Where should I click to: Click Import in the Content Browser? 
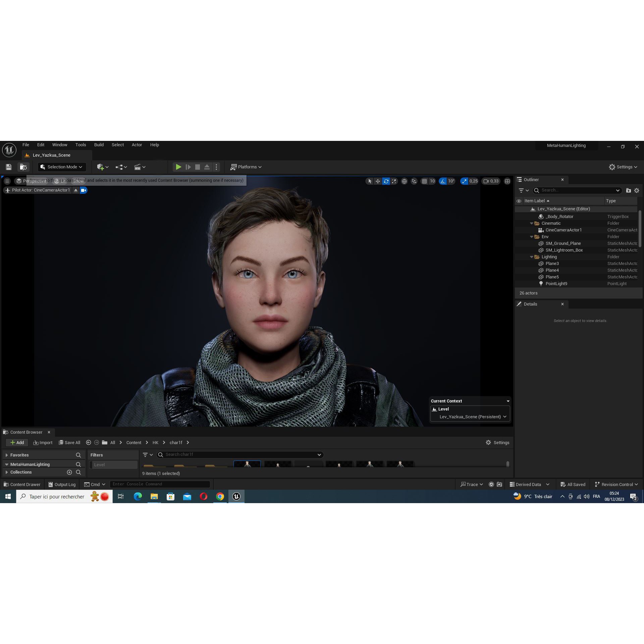coord(43,443)
